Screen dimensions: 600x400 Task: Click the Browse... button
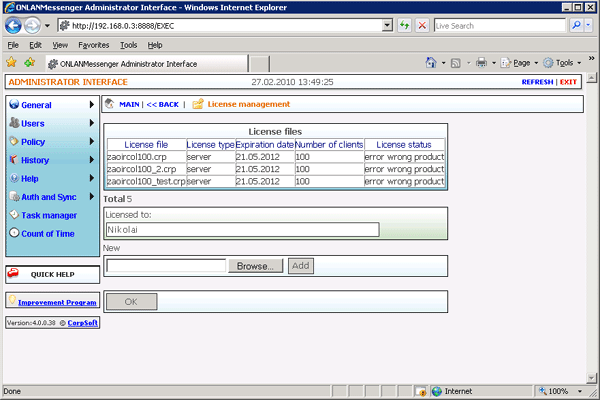tap(255, 266)
